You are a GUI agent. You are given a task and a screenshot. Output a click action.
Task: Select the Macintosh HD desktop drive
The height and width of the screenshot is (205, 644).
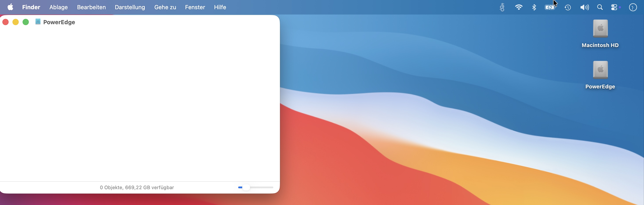[600, 29]
